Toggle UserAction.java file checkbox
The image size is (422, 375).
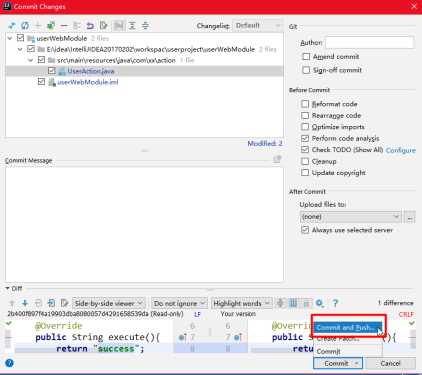coord(51,71)
